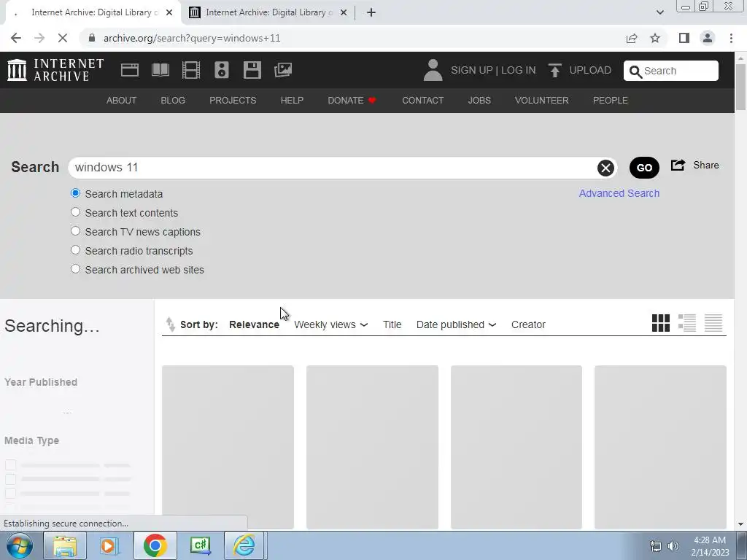Stop loading the page
Viewport: 747px width, 560px height.
coord(63,38)
